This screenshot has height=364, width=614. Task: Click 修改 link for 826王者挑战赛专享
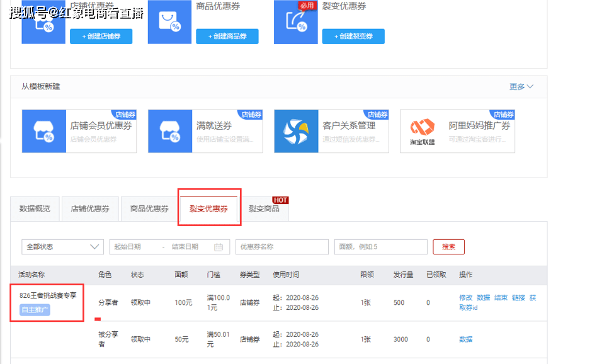pos(465,298)
